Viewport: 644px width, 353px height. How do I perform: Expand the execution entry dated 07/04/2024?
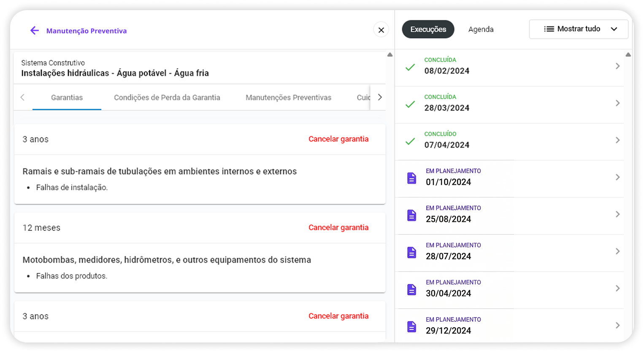tap(618, 140)
